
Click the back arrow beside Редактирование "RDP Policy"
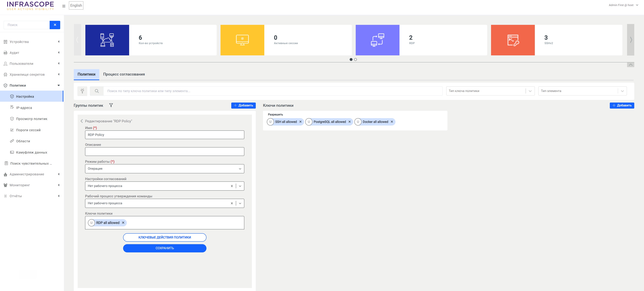[82, 121]
